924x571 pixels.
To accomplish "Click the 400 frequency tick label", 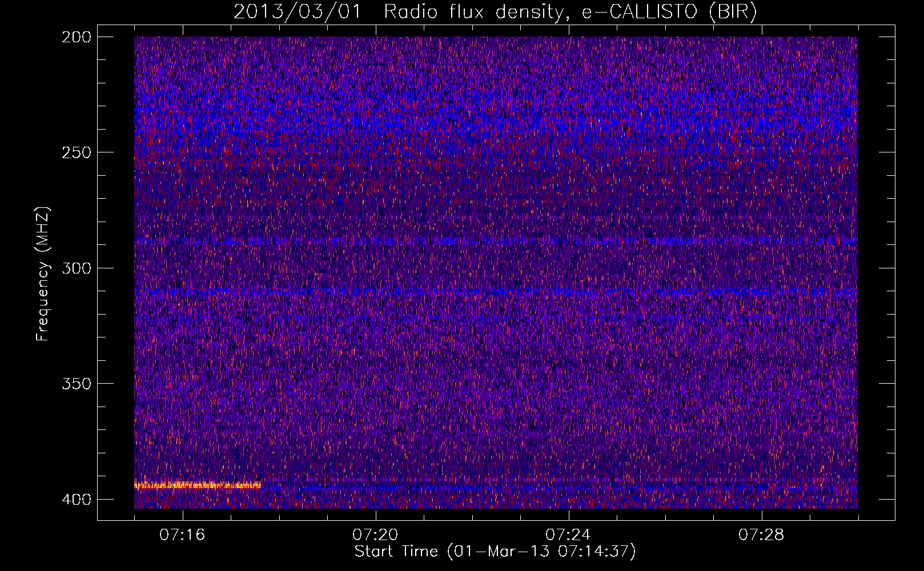I will click(76, 500).
